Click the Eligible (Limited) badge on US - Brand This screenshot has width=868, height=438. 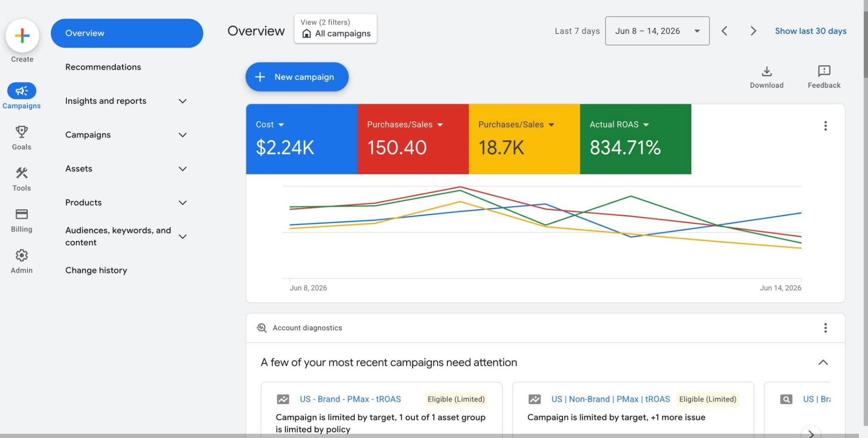[x=456, y=399]
